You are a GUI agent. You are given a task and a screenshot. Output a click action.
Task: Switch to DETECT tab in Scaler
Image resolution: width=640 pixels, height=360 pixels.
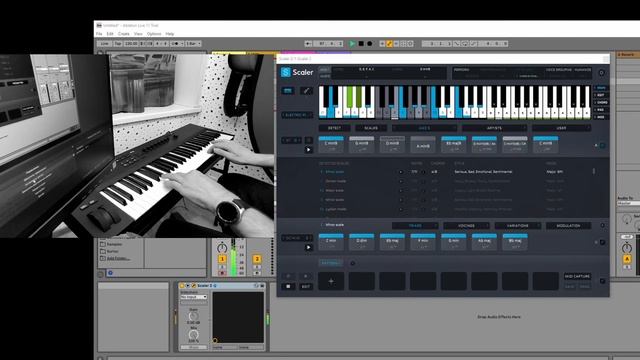(x=334, y=128)
